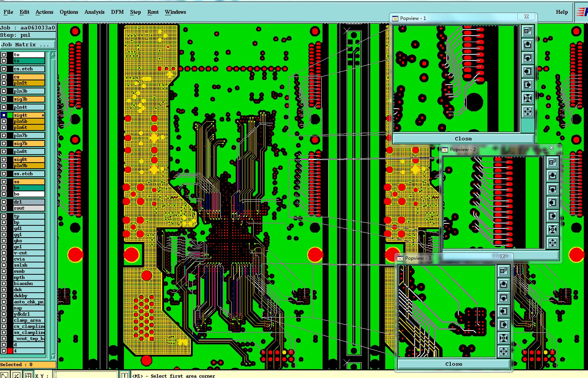Toggle the 'to' layer checkbox
The image size is (588, 378).
click(x=4, y=55)
